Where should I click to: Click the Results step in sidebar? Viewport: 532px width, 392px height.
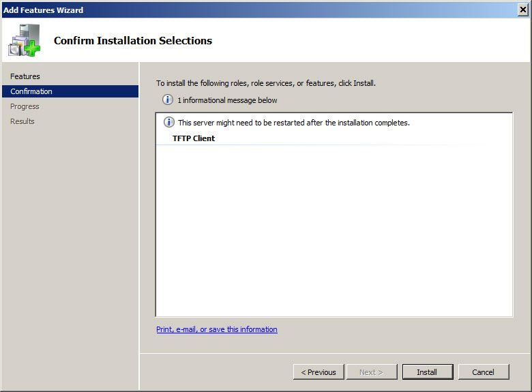[x=23, y=121]
